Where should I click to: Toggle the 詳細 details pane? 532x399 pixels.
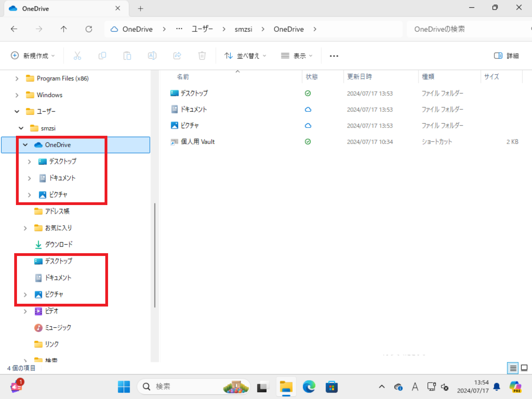(x=506, y=55)
